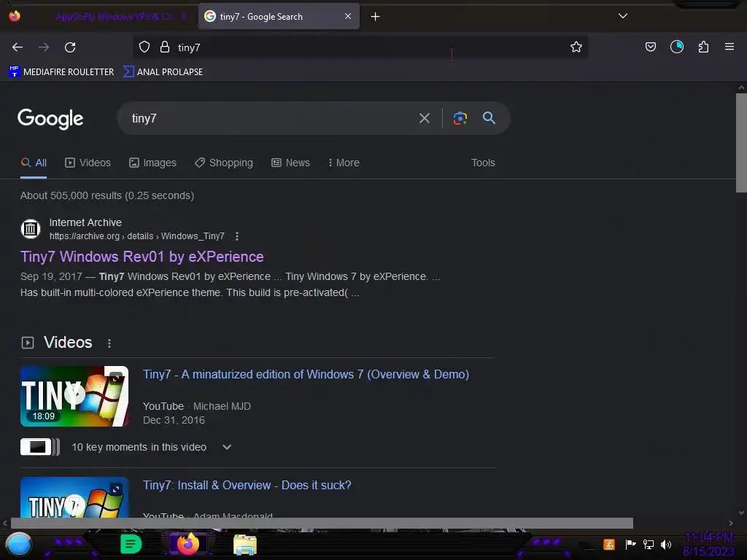Click the Google logo
The width and height of the screenshot is (747, 560).
point(50,119)
